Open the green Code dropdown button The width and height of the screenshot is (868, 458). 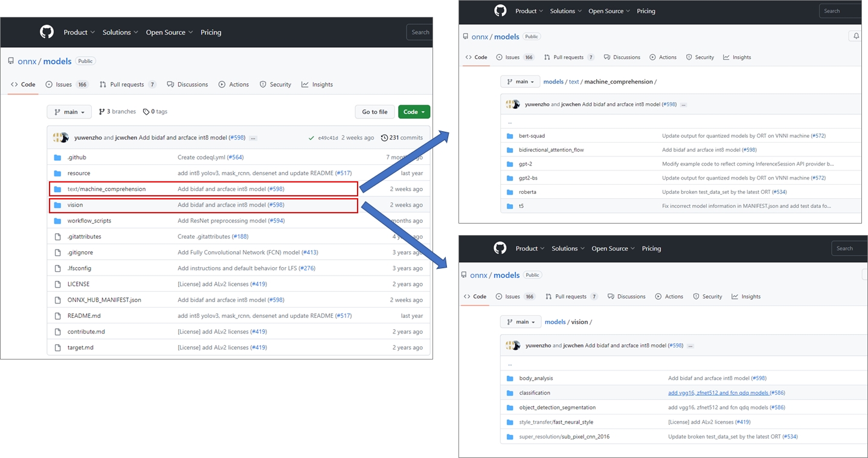click(414, 112)
